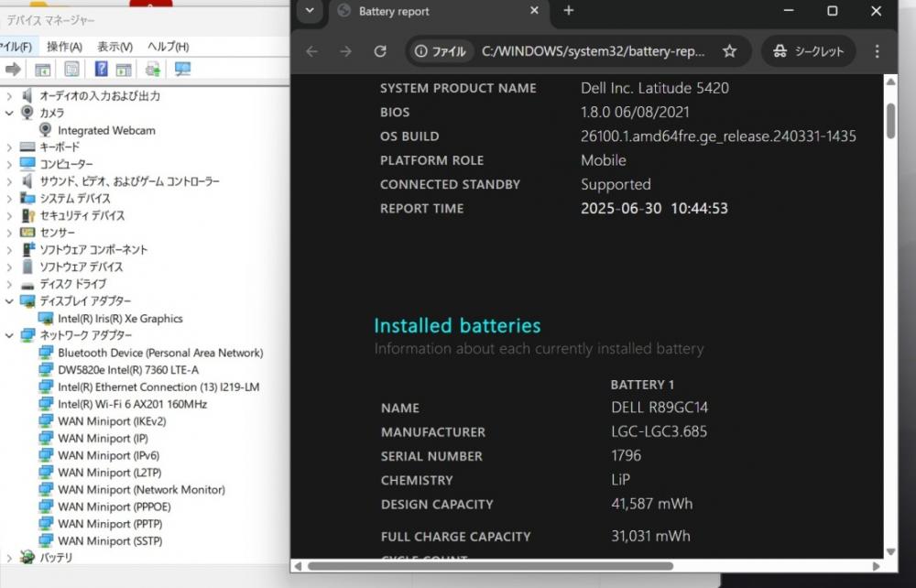The height and width of the screenshot is (588, 916).
Task: Click the Installed batteries heading
Action: pos(457,326)
